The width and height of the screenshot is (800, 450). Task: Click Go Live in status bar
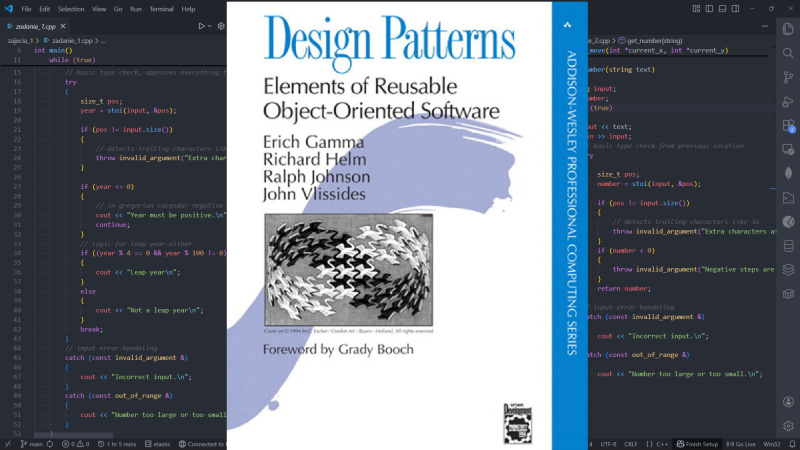coord(740,444)
